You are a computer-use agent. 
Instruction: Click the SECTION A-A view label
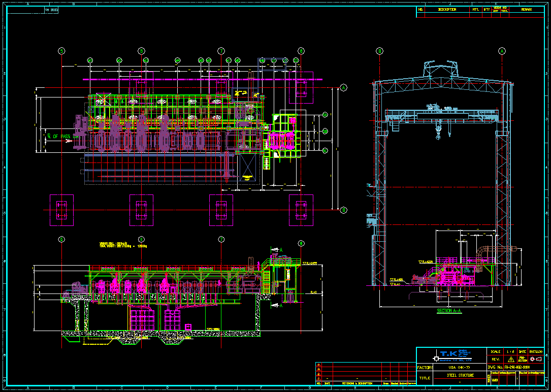point(449,311)
